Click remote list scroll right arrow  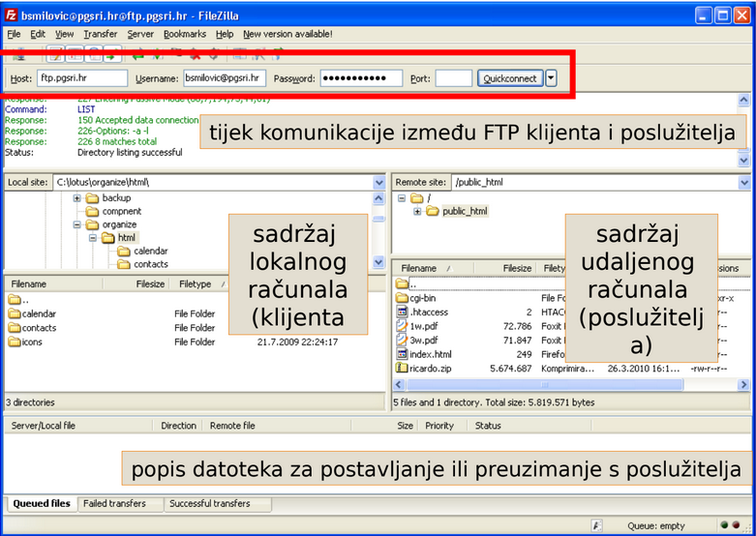(x=743, y=385)
